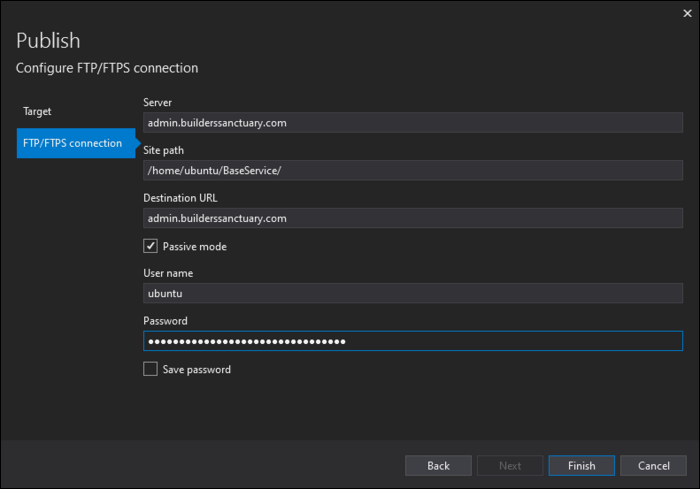
Task: Focus the Password input field
Action: tap(412, 341)
